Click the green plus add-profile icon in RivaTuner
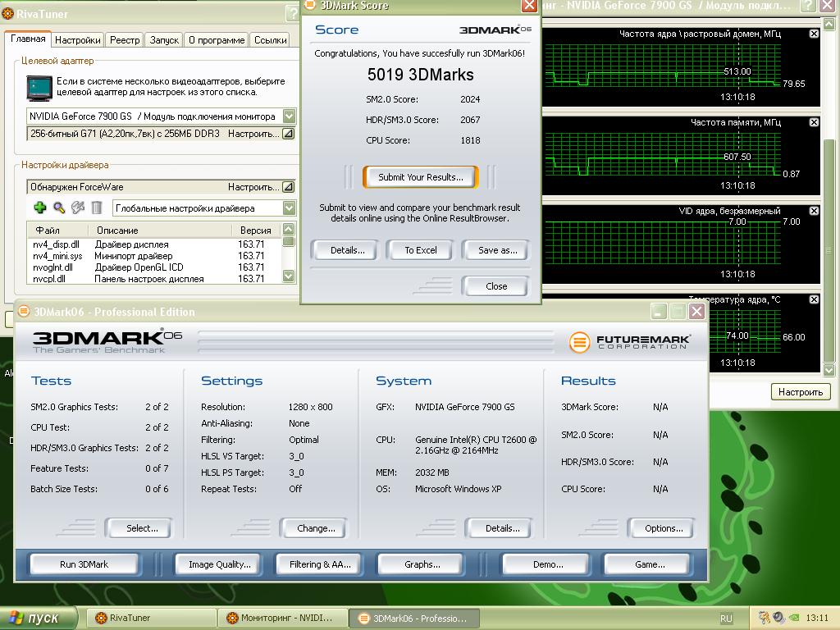 (x=39, y=208)
